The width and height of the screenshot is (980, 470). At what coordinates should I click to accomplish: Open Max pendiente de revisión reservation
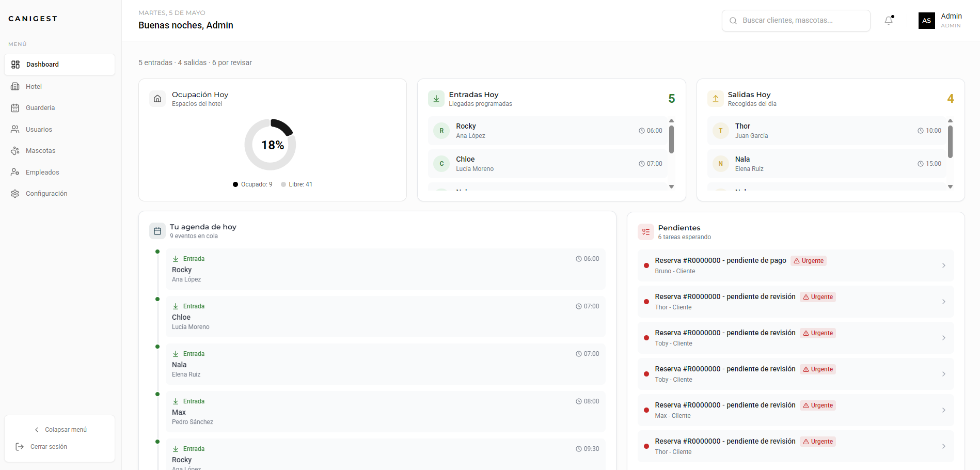[796, 410]
